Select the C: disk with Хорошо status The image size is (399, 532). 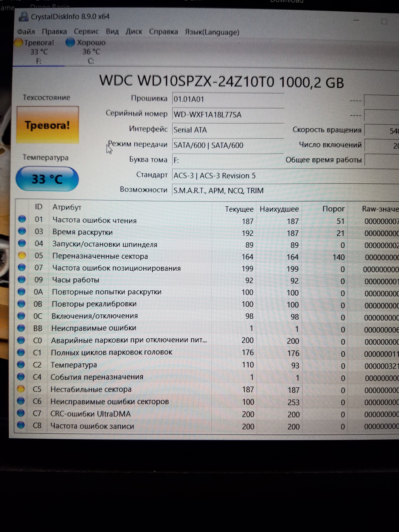click(88, 52)
